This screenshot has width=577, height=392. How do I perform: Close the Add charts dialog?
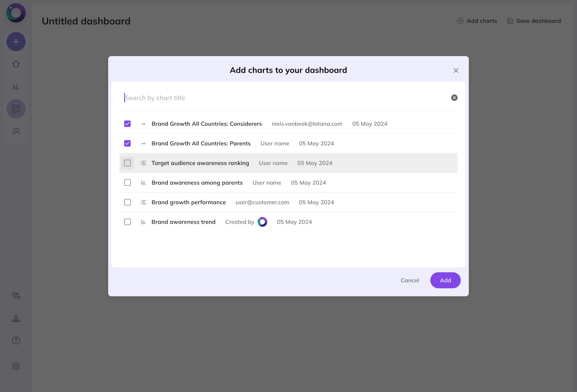click(x=456, y=71)
